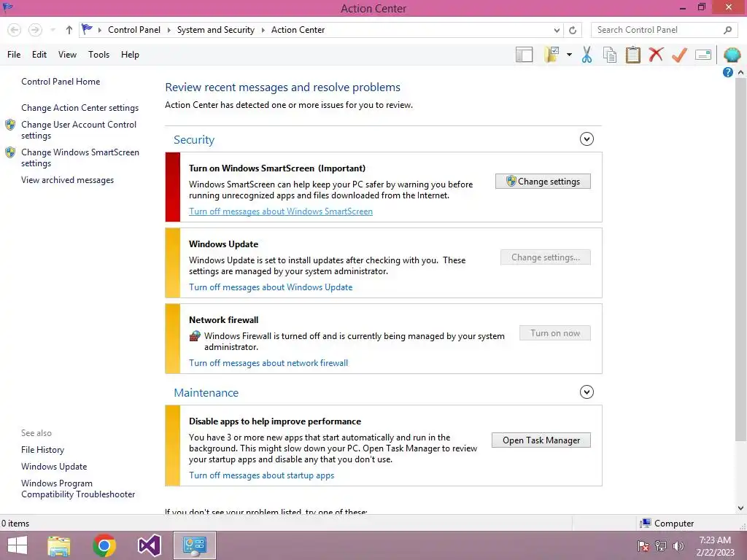Screen dimensions: 747x560
Task: Open Windows Update under See also
Action: pos(54,467)
